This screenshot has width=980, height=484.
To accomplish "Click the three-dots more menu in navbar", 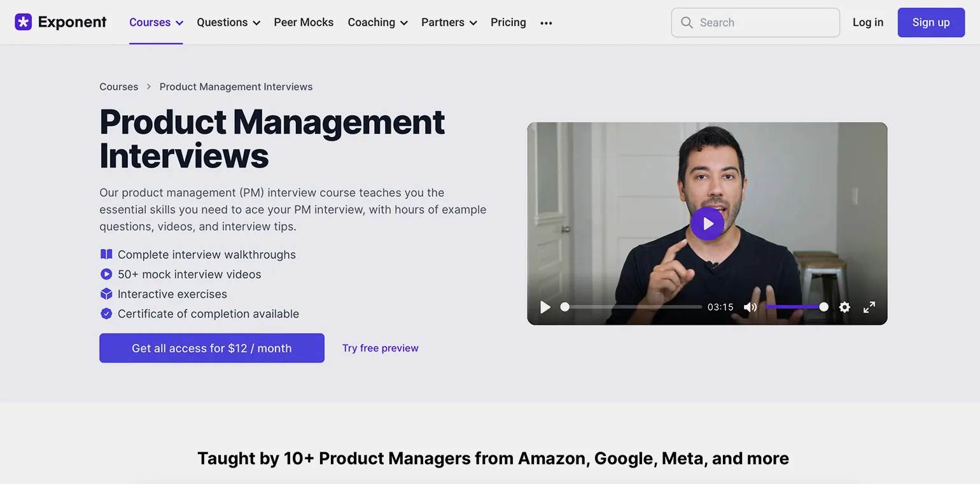I will pos(546,23).
